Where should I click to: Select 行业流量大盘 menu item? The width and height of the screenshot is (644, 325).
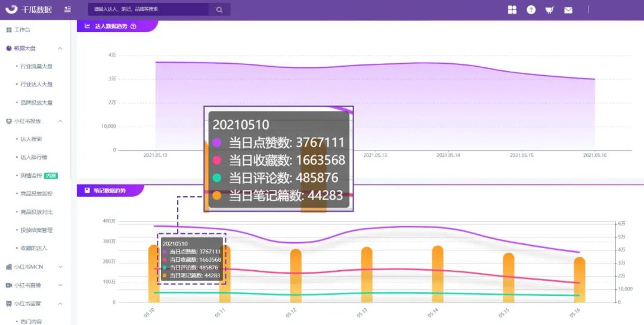(36, 66)
